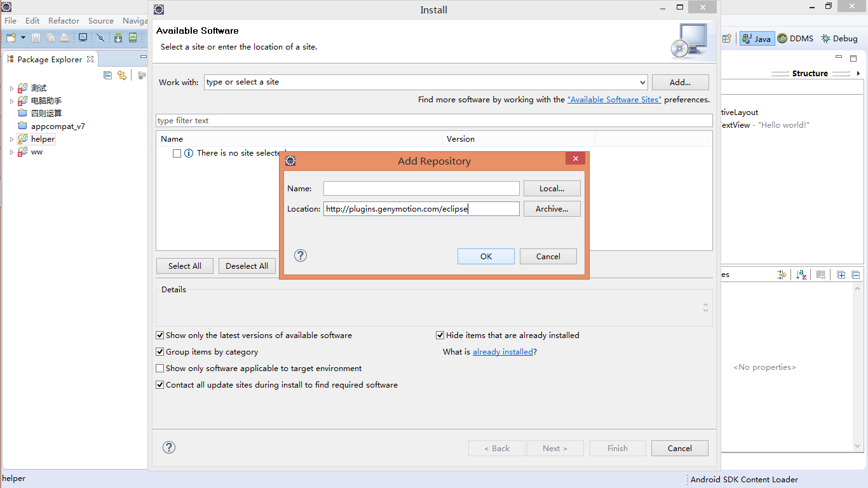Switch to the DDMS perspective
Viewport: 868px width, 488px height.
tap(796, 39)
